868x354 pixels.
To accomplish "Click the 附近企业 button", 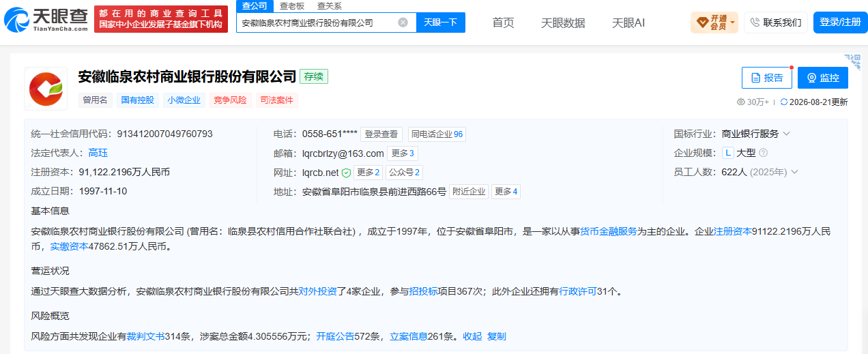I will click(469, 192).
